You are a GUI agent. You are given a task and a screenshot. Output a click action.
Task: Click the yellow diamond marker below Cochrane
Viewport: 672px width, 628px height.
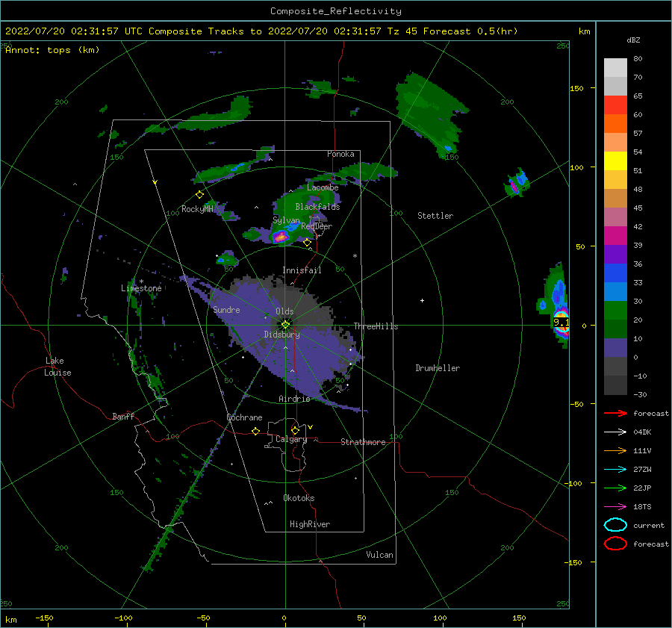[x=255, y=431]
